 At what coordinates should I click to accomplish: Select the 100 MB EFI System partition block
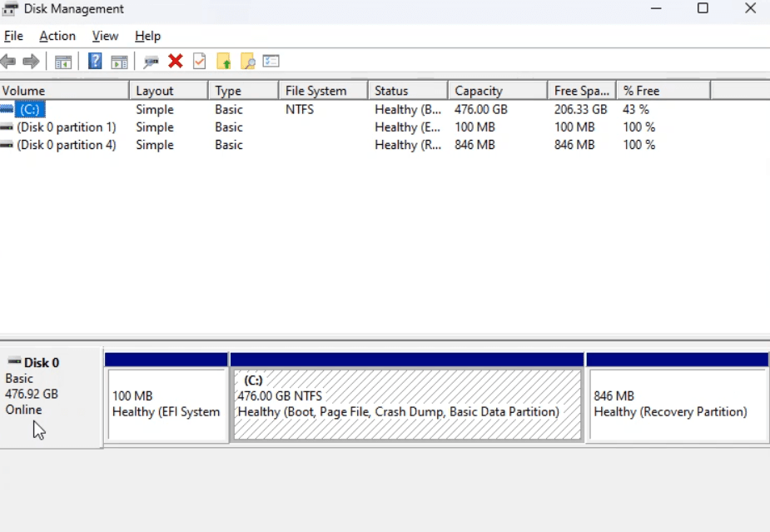[166, 405]
